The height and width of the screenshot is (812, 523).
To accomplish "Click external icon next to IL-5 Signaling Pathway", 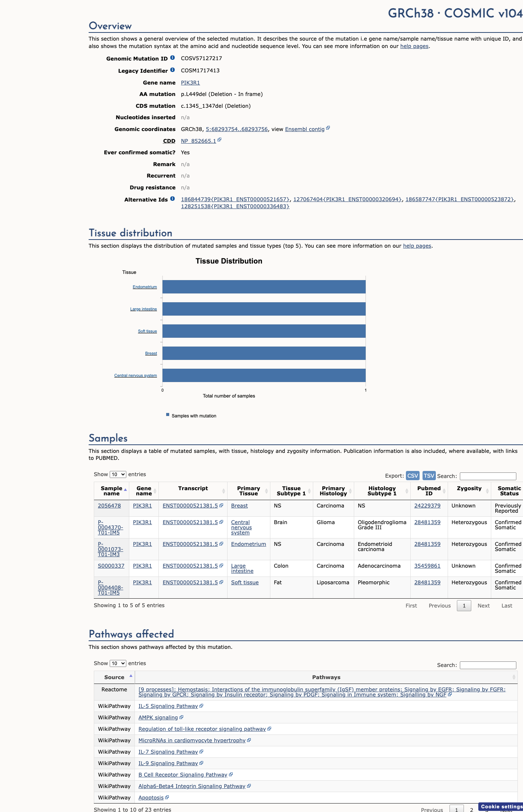I will tap(201, 706).
